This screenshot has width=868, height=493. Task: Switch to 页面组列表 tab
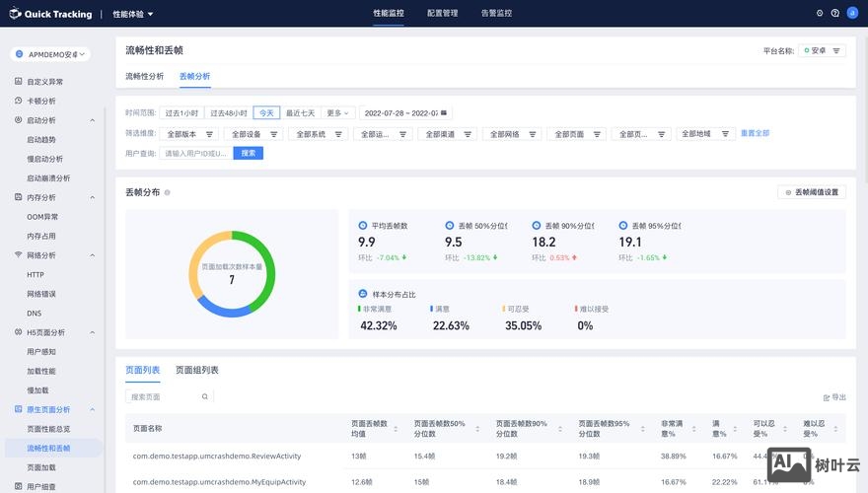click(197, 370)
